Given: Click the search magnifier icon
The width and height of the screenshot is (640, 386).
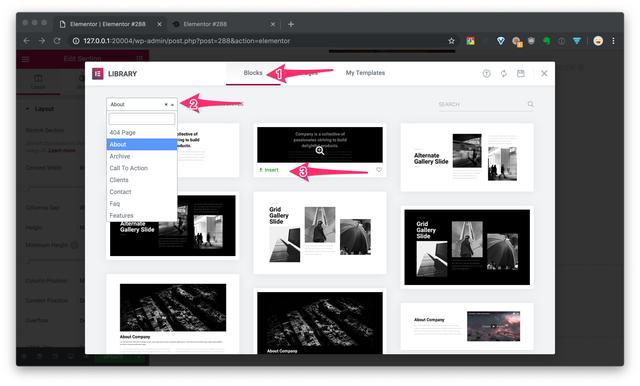Looking at the screenshot, I should [x=531, y=104].
